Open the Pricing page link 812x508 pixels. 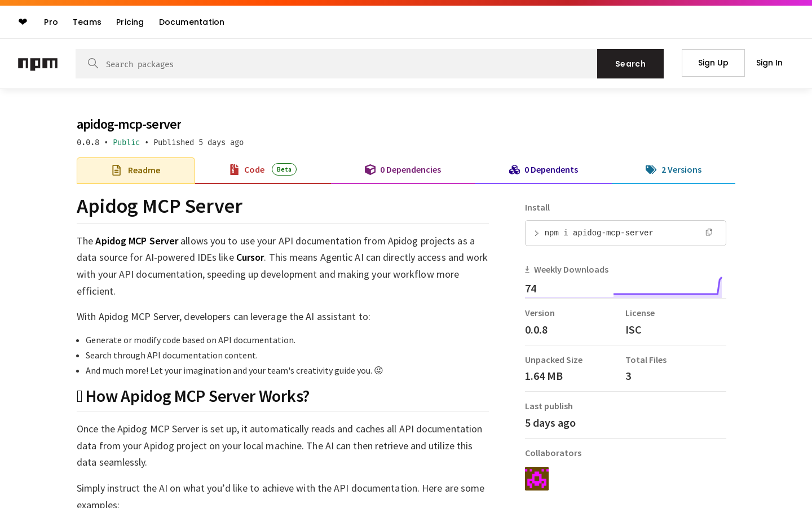pos(130,22)
